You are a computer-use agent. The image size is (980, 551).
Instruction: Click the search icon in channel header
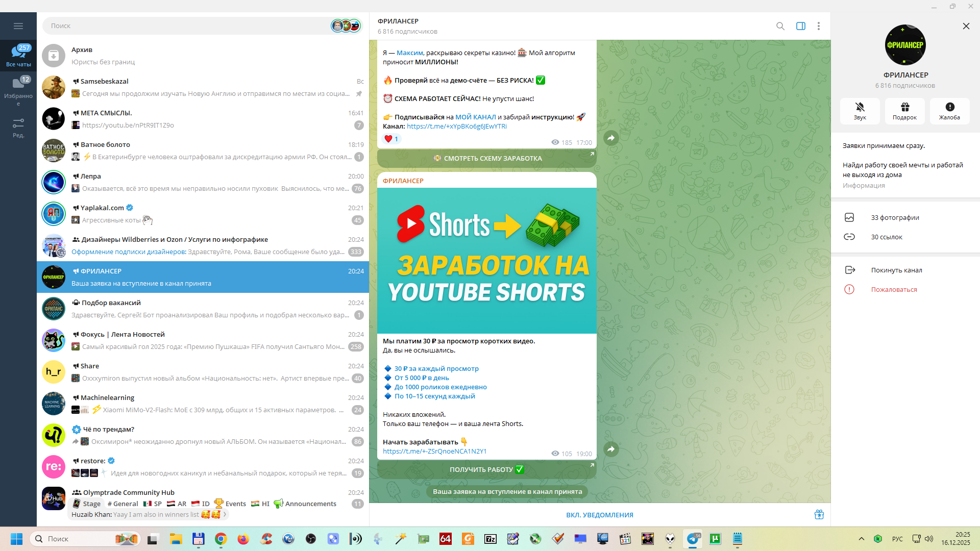point(780,26)
